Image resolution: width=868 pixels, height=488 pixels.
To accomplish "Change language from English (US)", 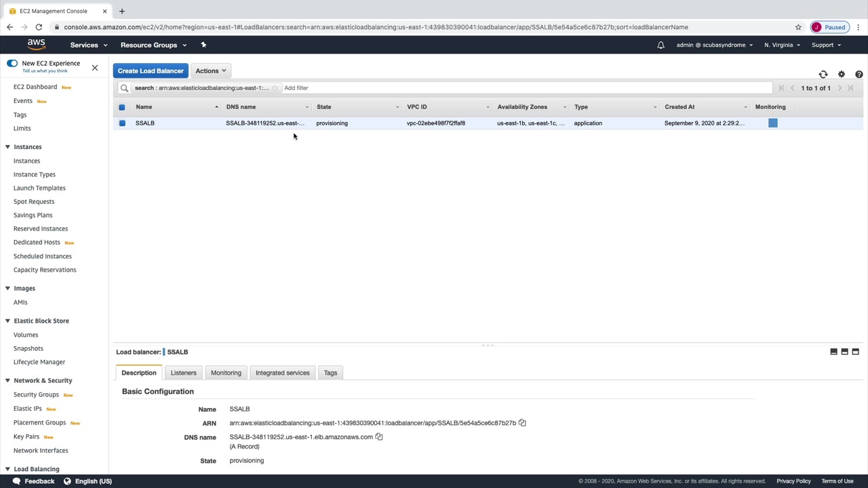I will [x=87, y=481].
